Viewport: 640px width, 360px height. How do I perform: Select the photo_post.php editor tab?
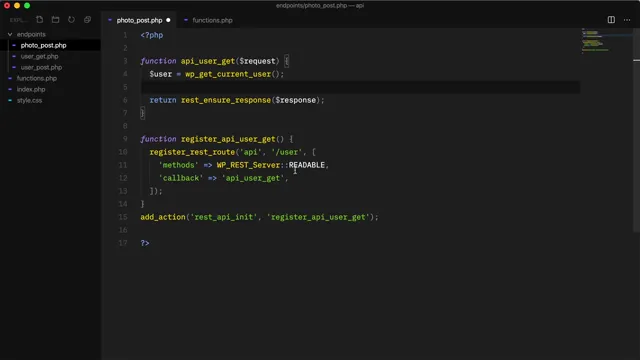(x=139, y=20)
